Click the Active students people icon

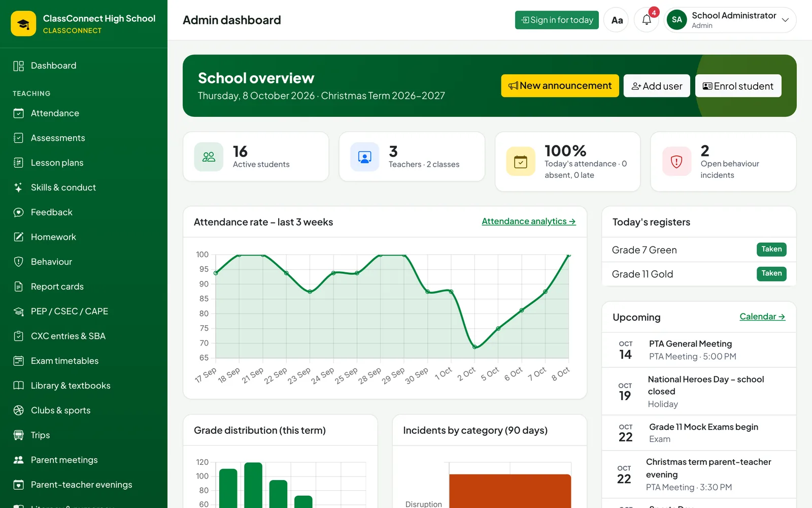point(209,156)
